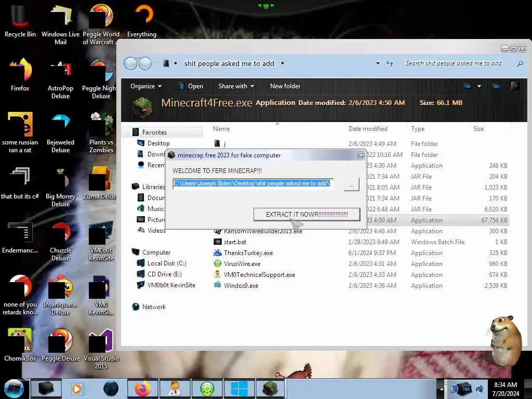Open Big Money Deluxe desktop icon
The width and height of the screenshot is (532, 399).
(x=60, y=187)
